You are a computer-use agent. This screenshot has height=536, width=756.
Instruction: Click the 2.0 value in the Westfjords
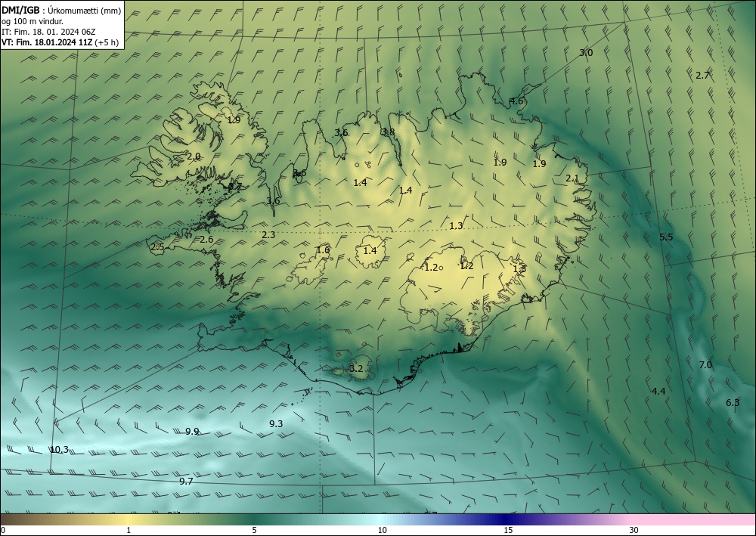[194, 156]
